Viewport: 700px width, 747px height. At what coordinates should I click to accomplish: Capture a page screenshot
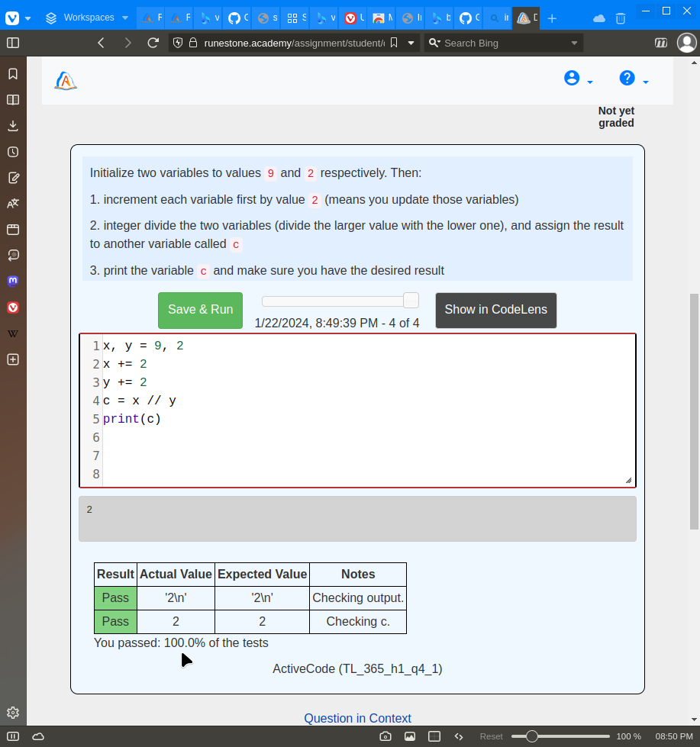[385, 736]
